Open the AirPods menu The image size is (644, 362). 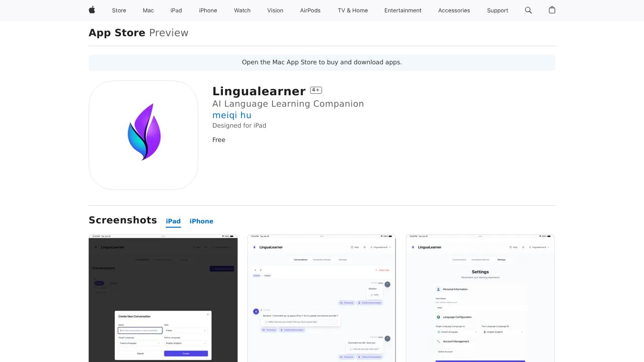pos(311,10)
